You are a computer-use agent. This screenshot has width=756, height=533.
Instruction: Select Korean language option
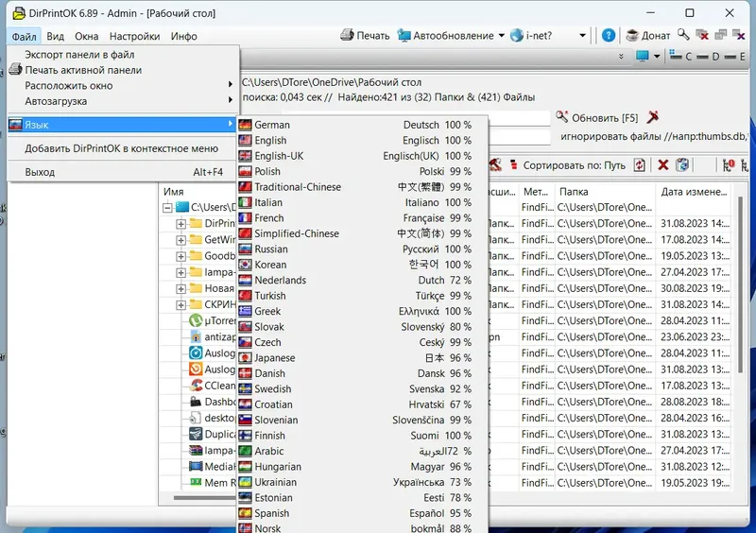coord(363,265)
